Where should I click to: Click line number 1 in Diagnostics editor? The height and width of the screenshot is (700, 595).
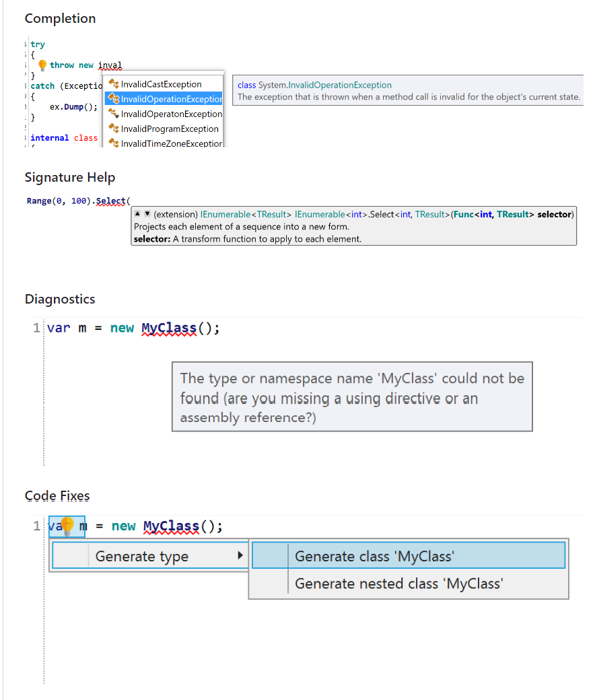point(36,328)
